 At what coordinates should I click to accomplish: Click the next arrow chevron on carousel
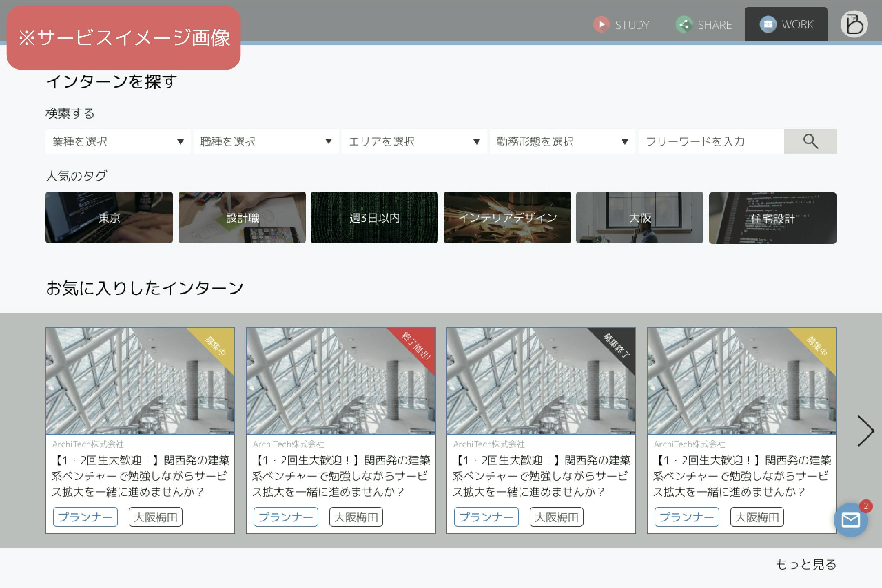point(866,431)
